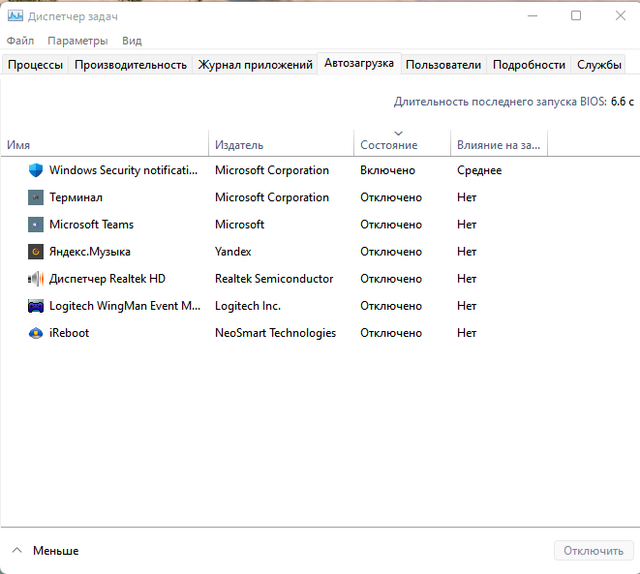Click the Терминал app icon

36,197
